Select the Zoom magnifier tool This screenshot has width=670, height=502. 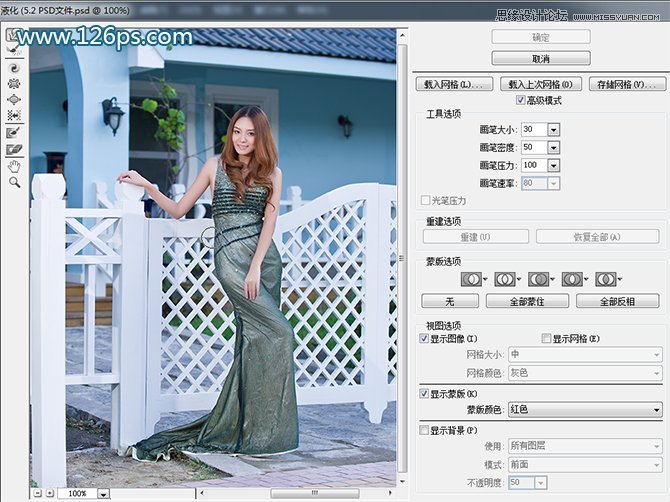pos(15,183)
